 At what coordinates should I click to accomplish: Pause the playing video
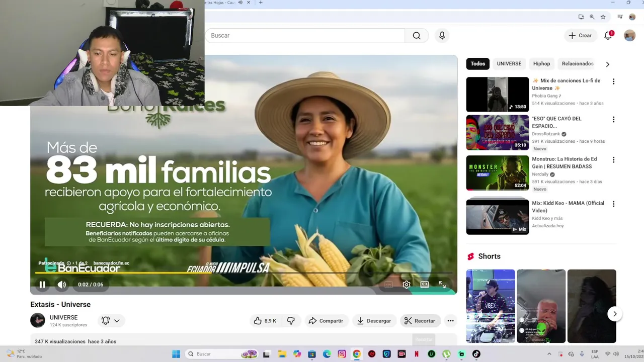42,285
